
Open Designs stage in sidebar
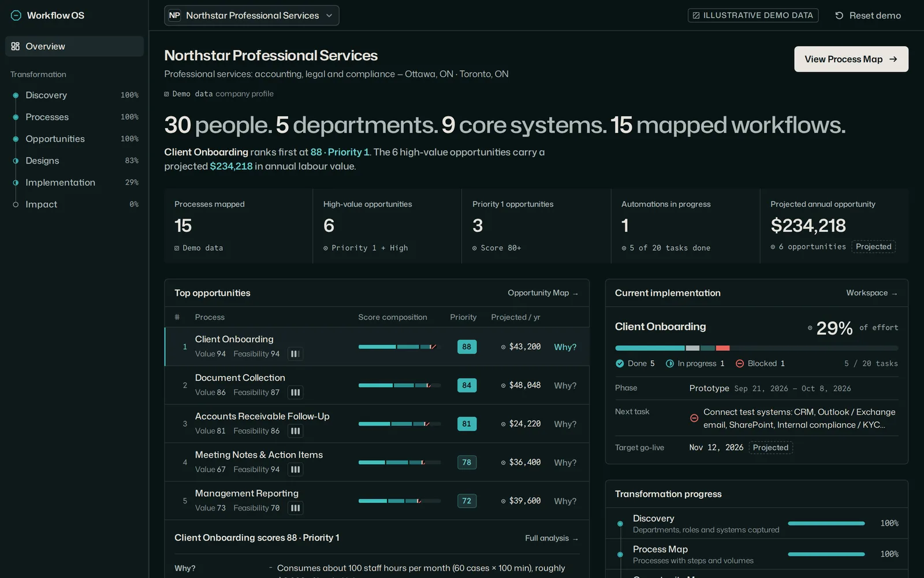[x=74, y=161]
